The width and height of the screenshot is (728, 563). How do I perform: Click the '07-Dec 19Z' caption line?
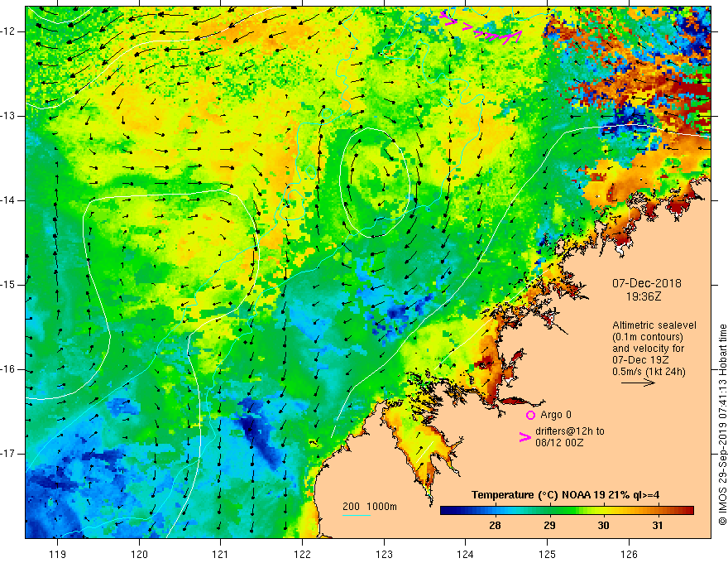(640, 360)
